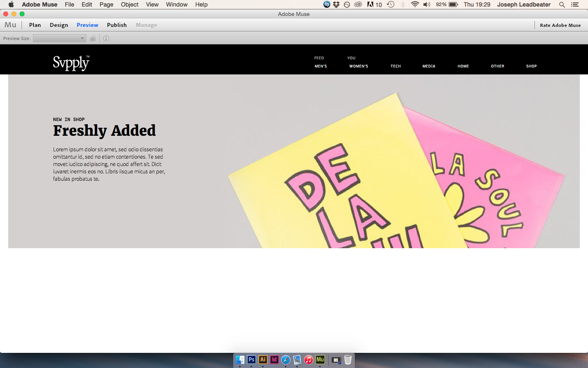Switch to Design view
This screenshot has width=588, height=368.
[59, 25]
